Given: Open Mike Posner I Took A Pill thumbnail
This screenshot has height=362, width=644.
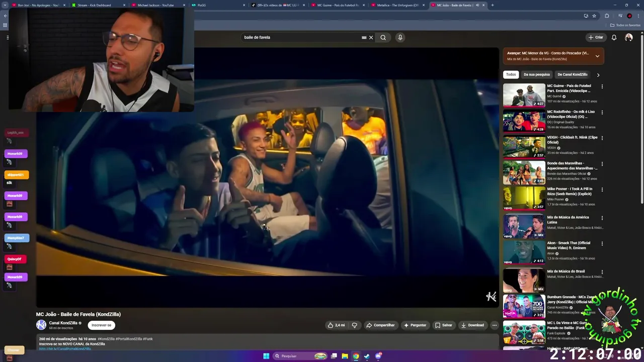Looking at the screenshot, I should coord(524,198).
